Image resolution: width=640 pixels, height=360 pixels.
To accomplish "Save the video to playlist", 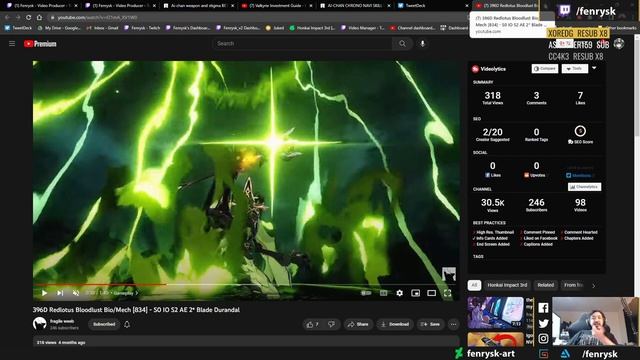I will tap(431, 324).
